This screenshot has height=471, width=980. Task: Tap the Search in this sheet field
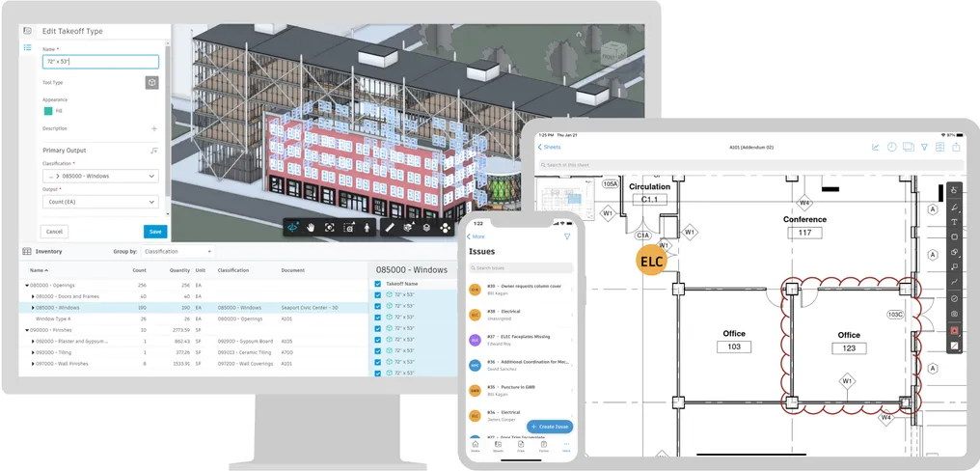pos(751,165)
